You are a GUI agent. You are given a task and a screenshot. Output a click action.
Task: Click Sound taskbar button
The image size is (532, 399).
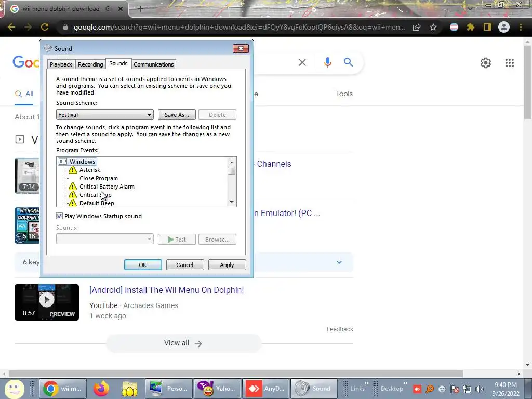click(314, 389)
